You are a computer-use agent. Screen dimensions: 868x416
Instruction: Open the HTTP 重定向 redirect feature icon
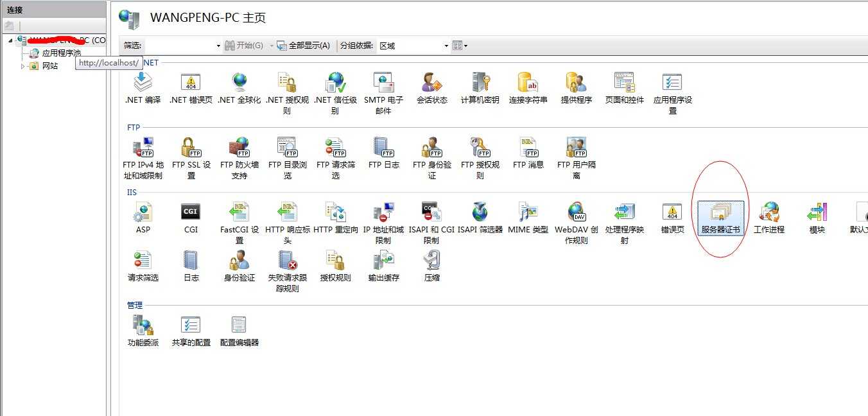click(x=334, y=213)
